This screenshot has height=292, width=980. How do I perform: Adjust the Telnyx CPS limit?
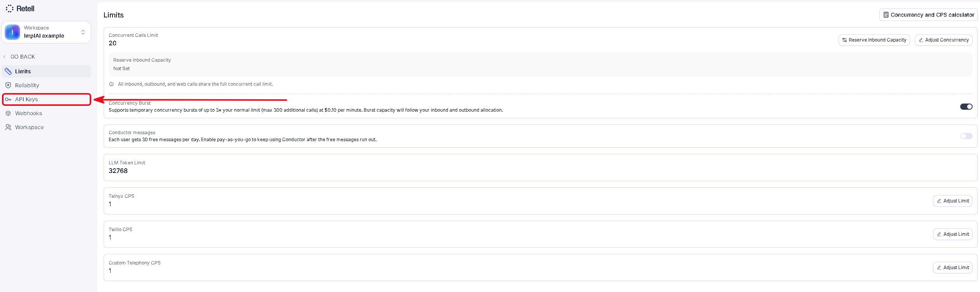point(952,201)
